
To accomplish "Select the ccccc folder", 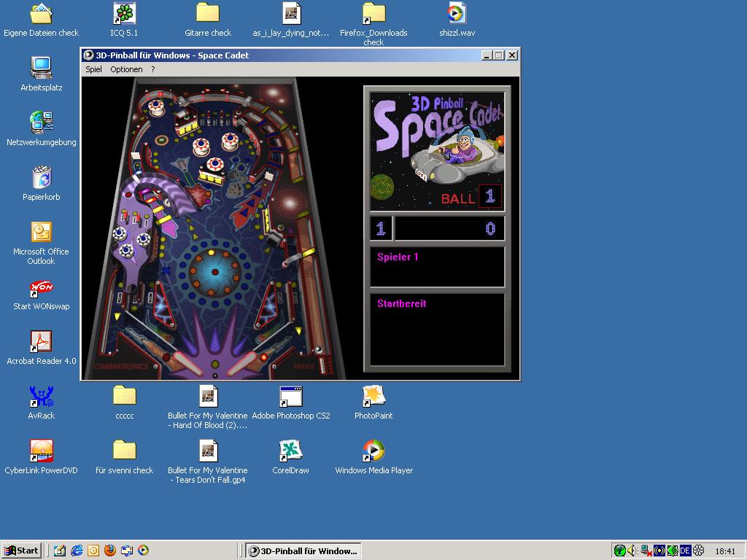I will [x=124, y=402].
